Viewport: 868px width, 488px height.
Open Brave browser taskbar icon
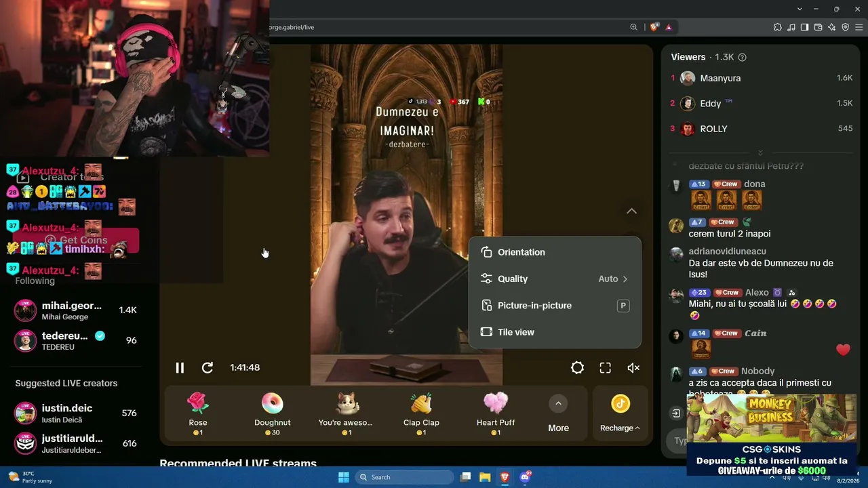click(x=505, y=477)
